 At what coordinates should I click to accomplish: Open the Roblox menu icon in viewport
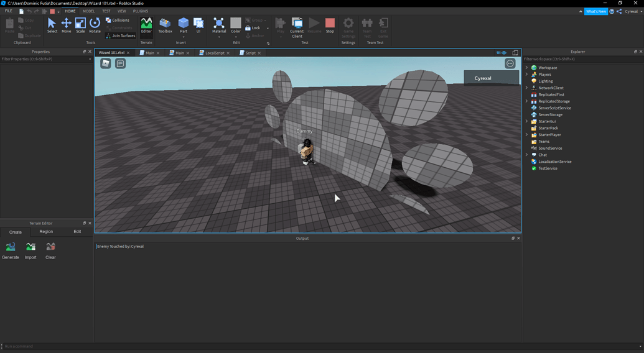point(106,63)
